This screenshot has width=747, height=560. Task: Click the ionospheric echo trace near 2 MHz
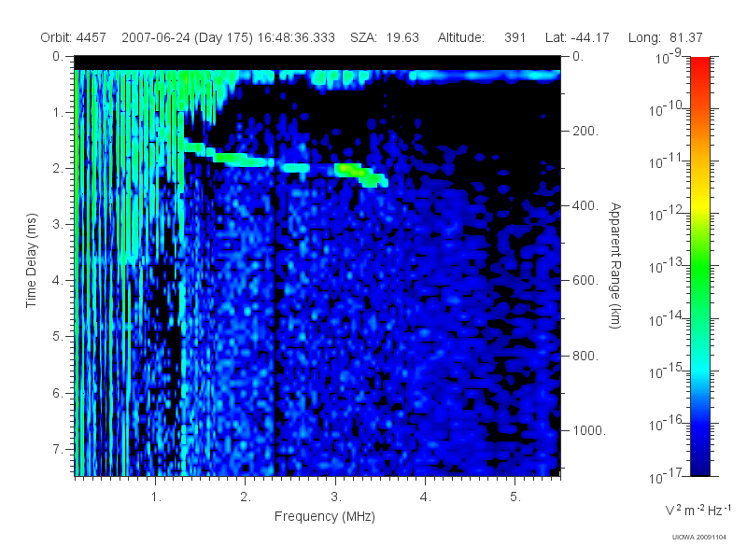(x=246, y=161)
